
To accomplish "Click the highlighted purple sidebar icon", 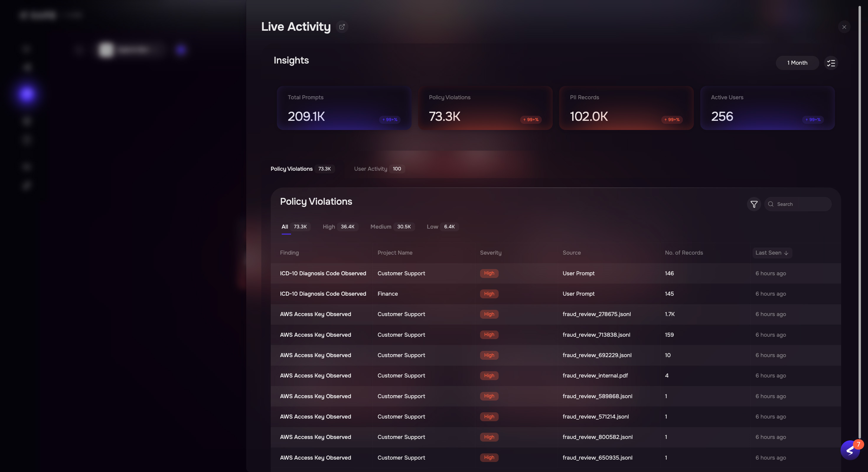I will 27,95.
